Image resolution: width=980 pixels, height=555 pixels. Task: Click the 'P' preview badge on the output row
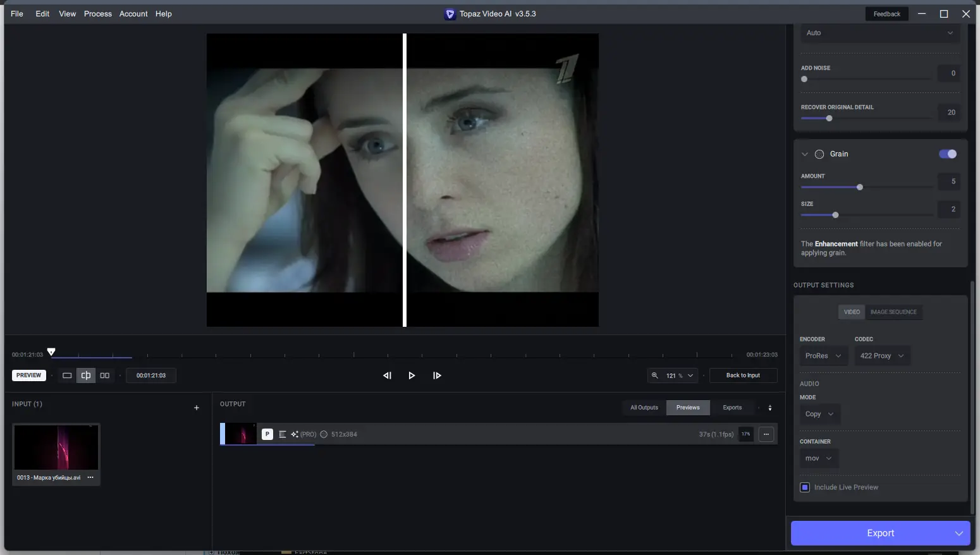[267, 434]
